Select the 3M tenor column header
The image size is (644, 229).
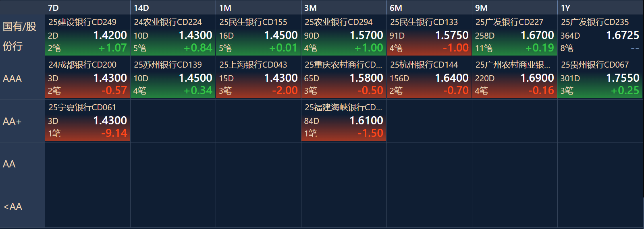click(x=344, y=8)
